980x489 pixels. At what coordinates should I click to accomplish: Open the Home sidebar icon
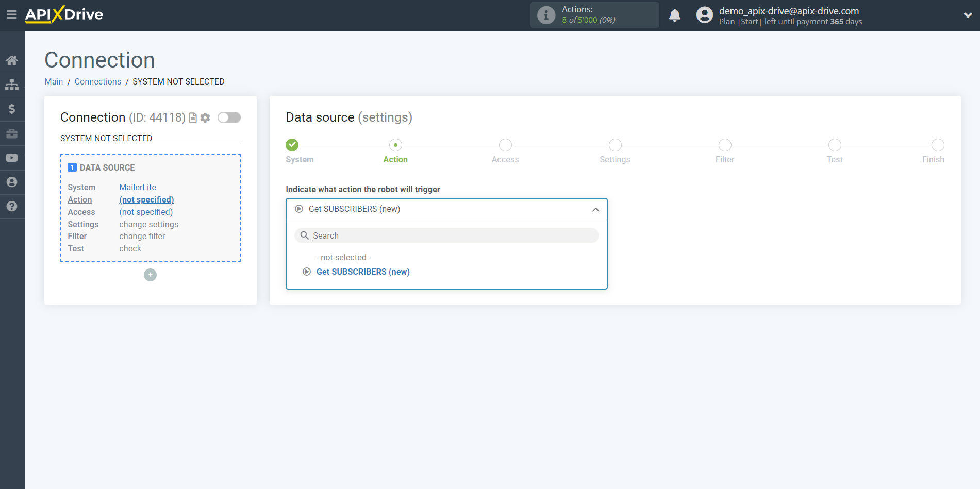pyautogui.click(x=12, y=60)
